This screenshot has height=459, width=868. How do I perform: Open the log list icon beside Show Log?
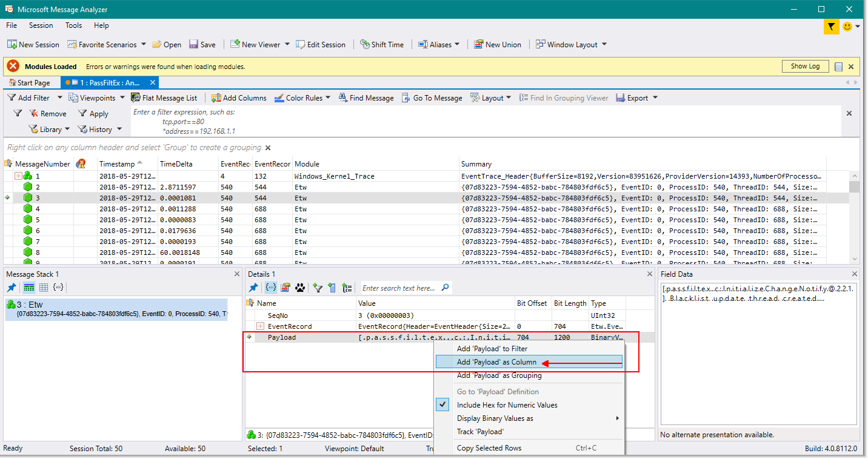(838, 67)
